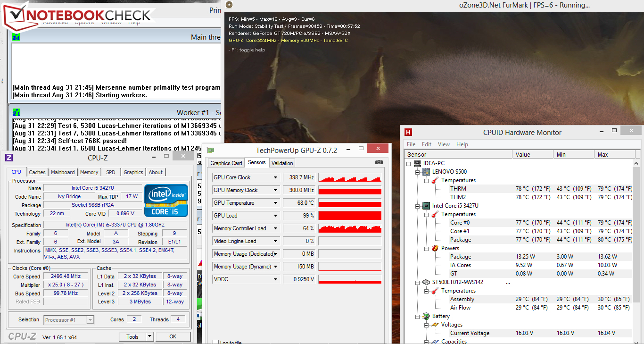This screenshot has width=644, height=344.
Task: Click the Intel Core i5 logo badge
Action: point(166,201)
